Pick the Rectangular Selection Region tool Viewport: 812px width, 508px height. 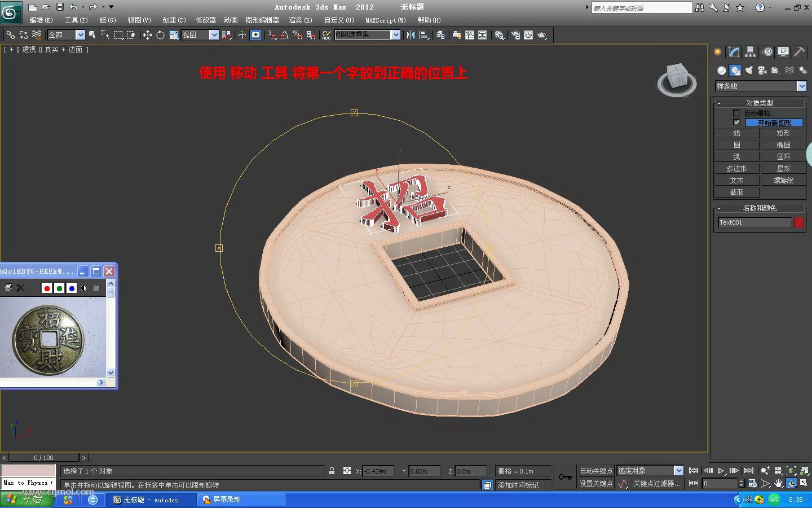118,35
